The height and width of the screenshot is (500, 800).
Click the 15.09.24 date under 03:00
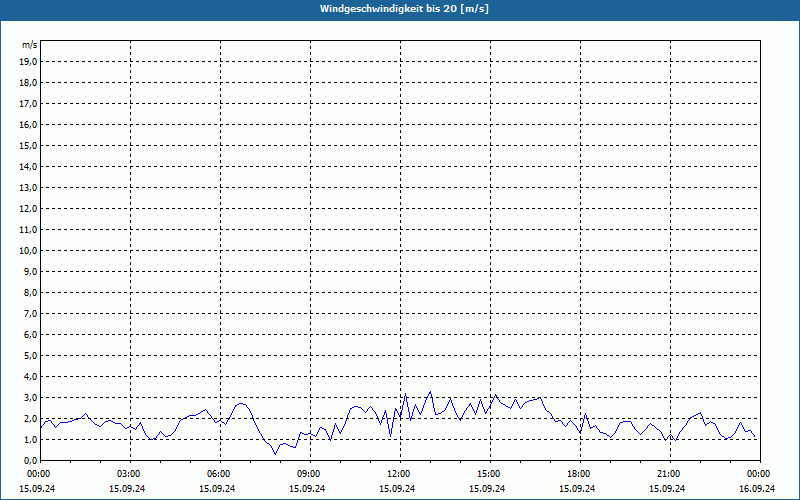coord(127,489)
